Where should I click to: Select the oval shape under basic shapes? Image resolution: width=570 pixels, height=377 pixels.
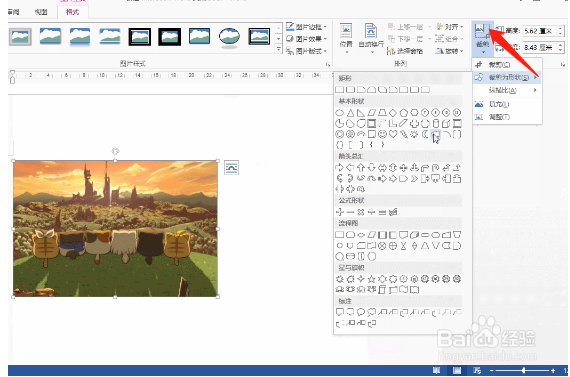[x=340, y=113]
